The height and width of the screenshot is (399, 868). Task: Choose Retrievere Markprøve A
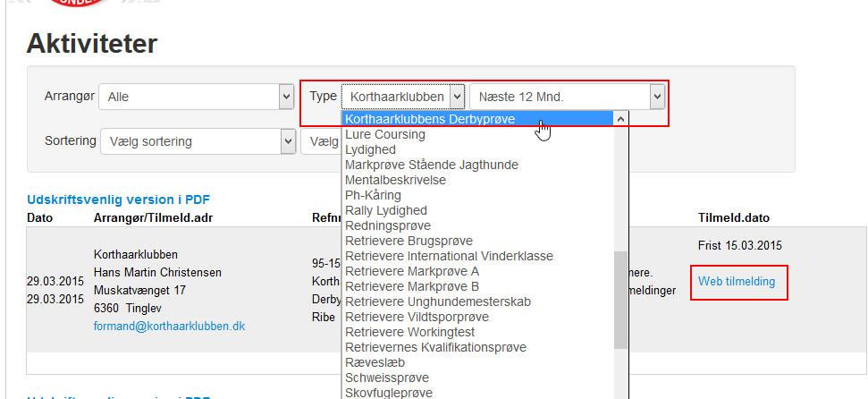477,271
